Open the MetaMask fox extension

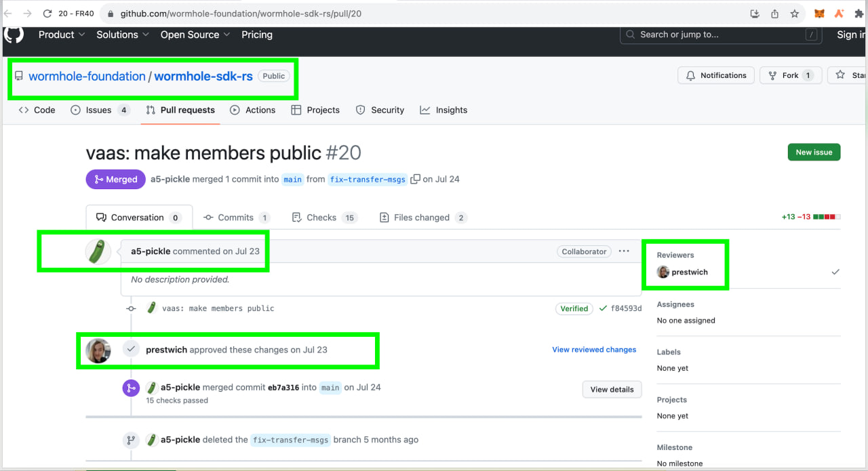click(x=819, y=14)
